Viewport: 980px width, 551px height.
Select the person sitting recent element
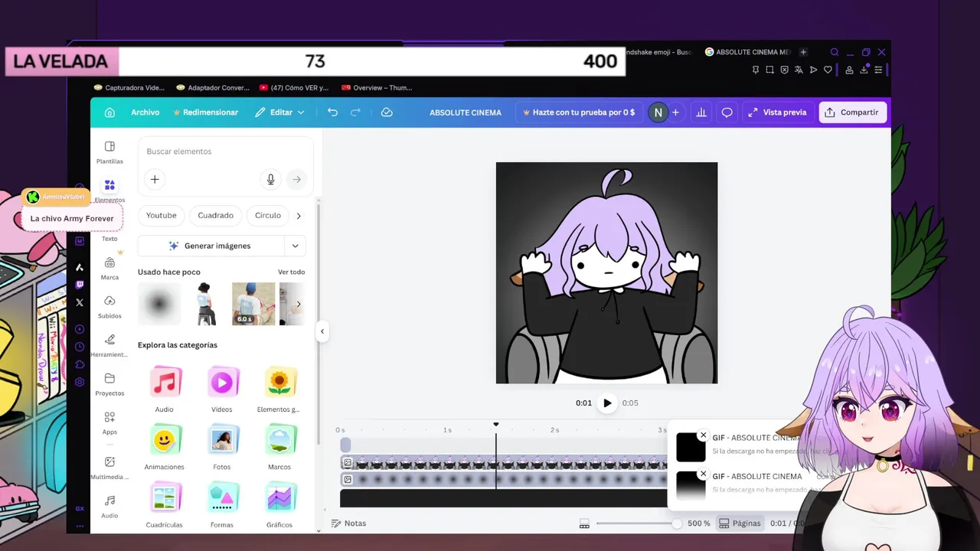[x=205, y=304]
